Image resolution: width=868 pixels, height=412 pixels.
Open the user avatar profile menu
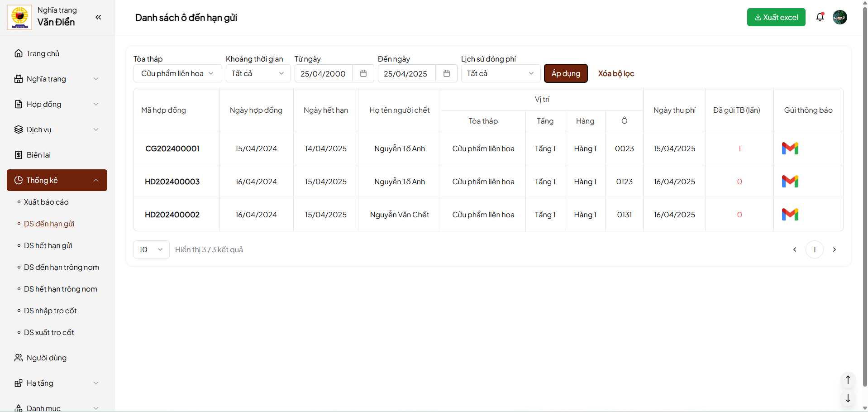(x=839, y=17)
